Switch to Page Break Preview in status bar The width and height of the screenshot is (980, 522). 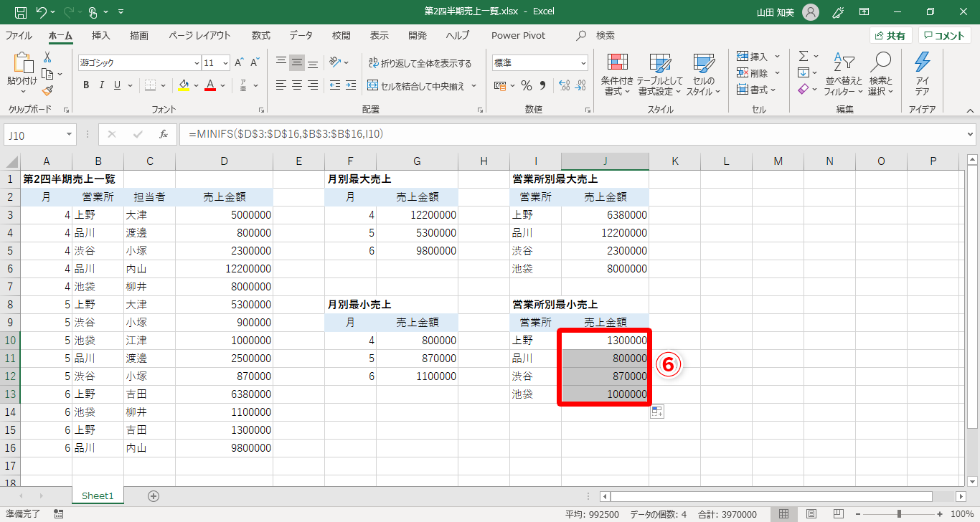coord(838,514)
